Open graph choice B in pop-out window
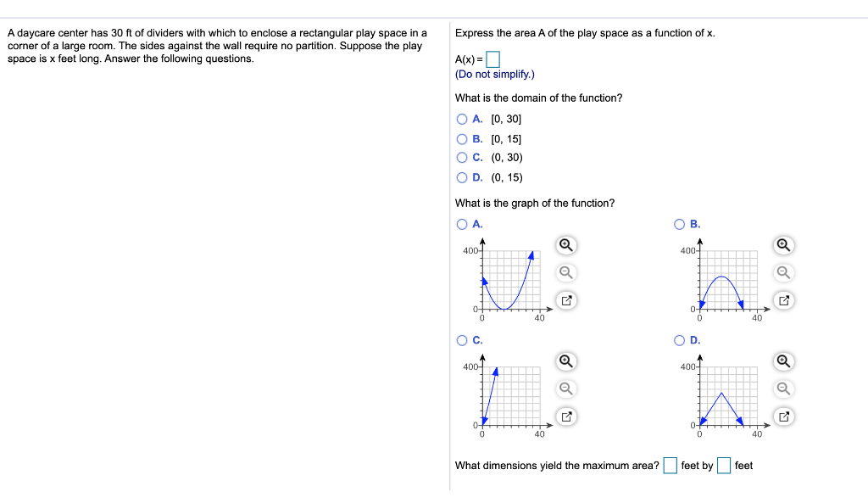This screenshot has height=503, width=868. point(783,299)
